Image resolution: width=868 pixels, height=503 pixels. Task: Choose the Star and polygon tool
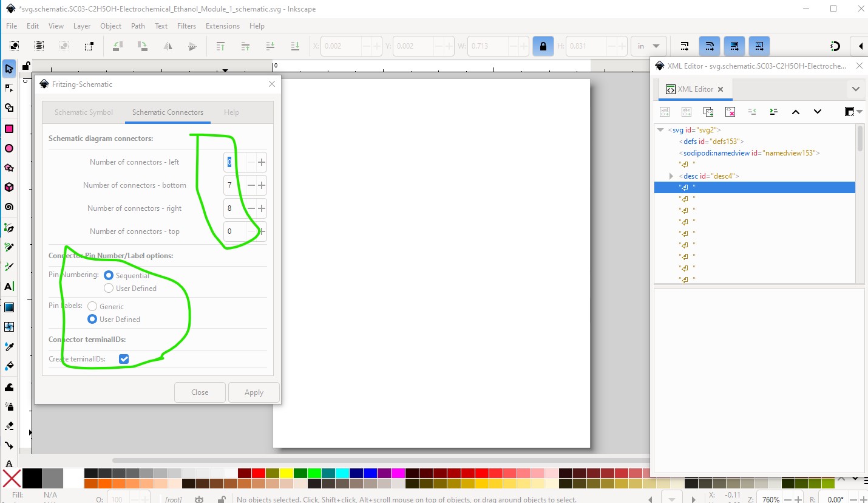click(x=9, y=168)
